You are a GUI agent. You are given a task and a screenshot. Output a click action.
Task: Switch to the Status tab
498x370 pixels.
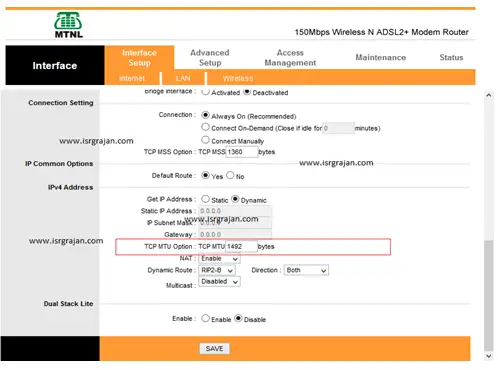click(x=451, y=57)
